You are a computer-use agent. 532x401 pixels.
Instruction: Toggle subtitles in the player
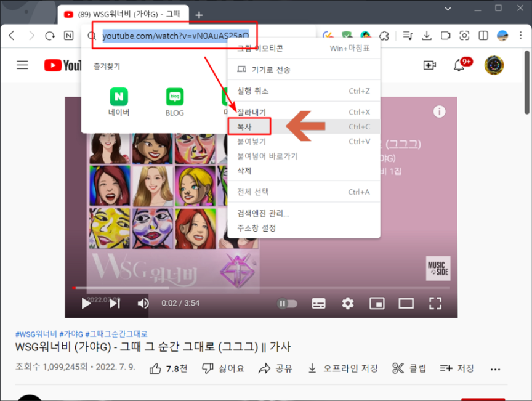(x=318, y=303)
